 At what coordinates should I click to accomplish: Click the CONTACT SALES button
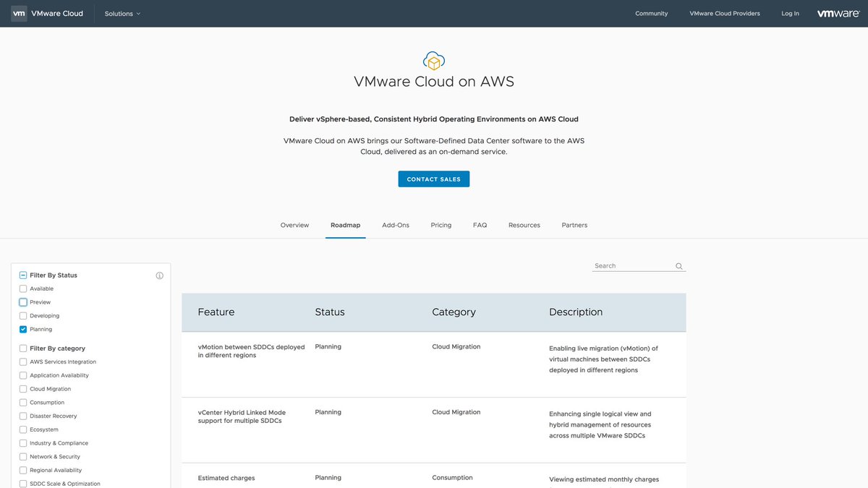coord(434,179)
